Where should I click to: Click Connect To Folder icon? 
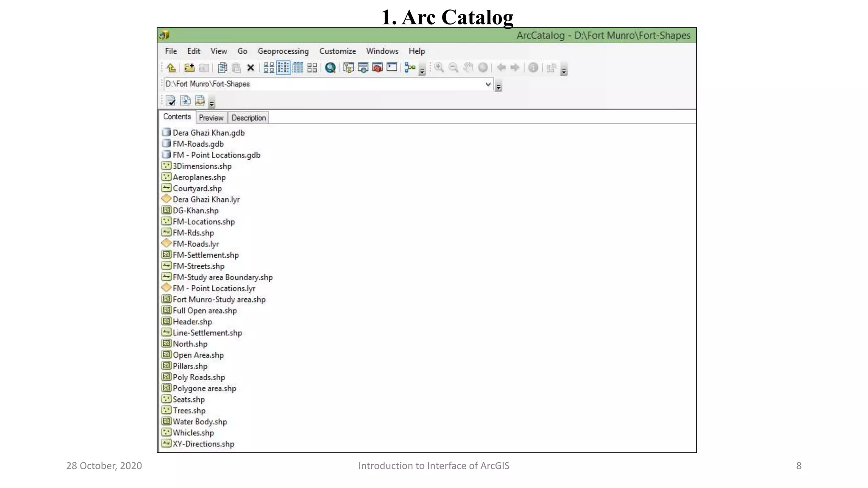[x=189, y=67]
